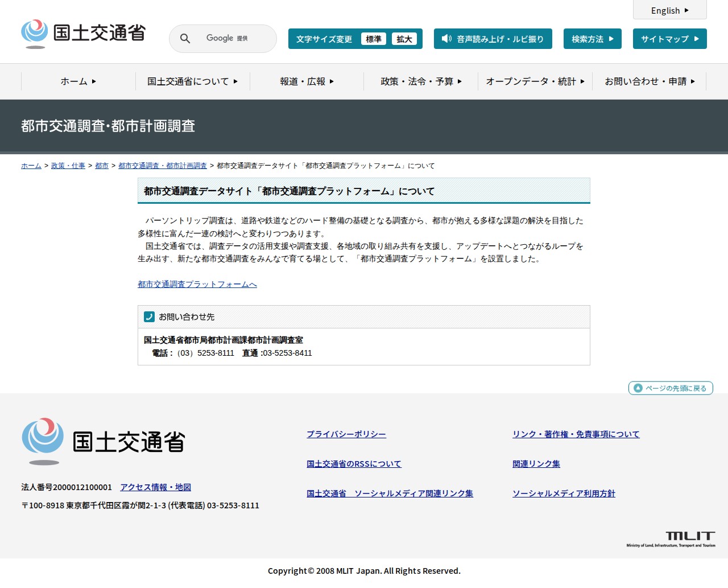Open the プライバシーポリシー footer link

point(346,434)
